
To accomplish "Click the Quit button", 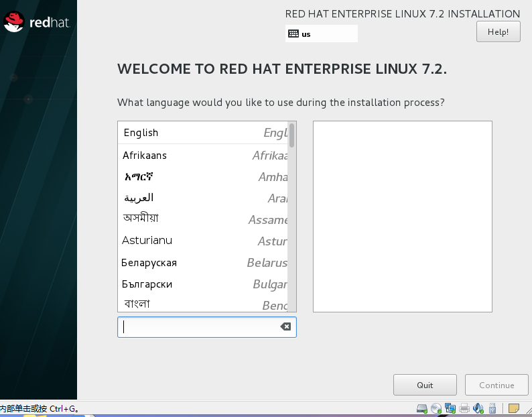I will click(x=425, y=385).
